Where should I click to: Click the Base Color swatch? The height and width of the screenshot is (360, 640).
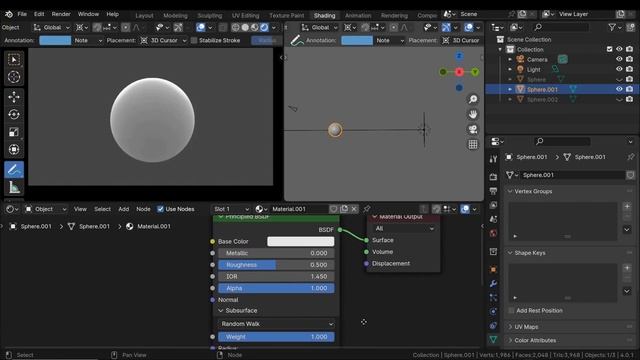pos(300,242)
